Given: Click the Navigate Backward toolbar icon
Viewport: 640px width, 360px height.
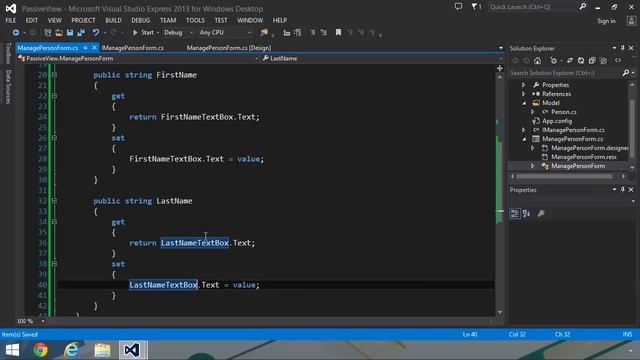Looking at the screenshot, I should tap(16, 33).
